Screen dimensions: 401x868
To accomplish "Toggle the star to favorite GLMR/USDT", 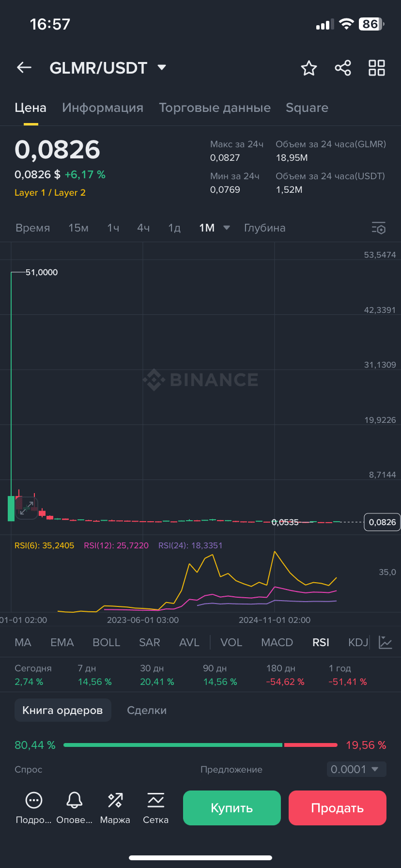I will point(308,68).
